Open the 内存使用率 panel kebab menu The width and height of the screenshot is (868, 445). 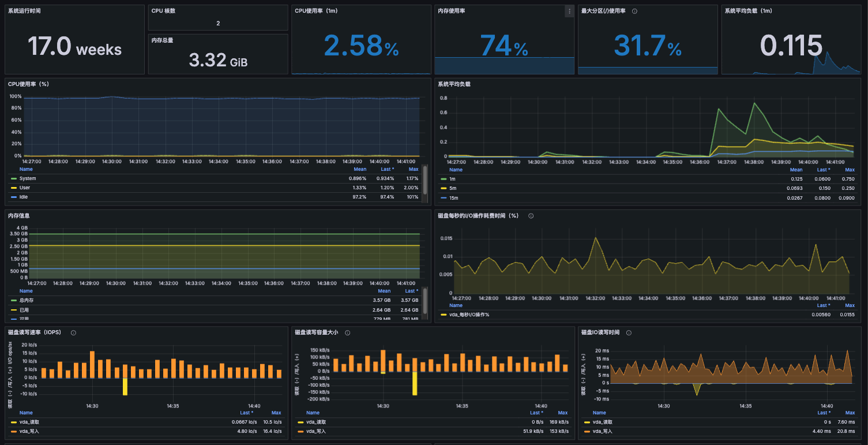(x=569, y=12)
